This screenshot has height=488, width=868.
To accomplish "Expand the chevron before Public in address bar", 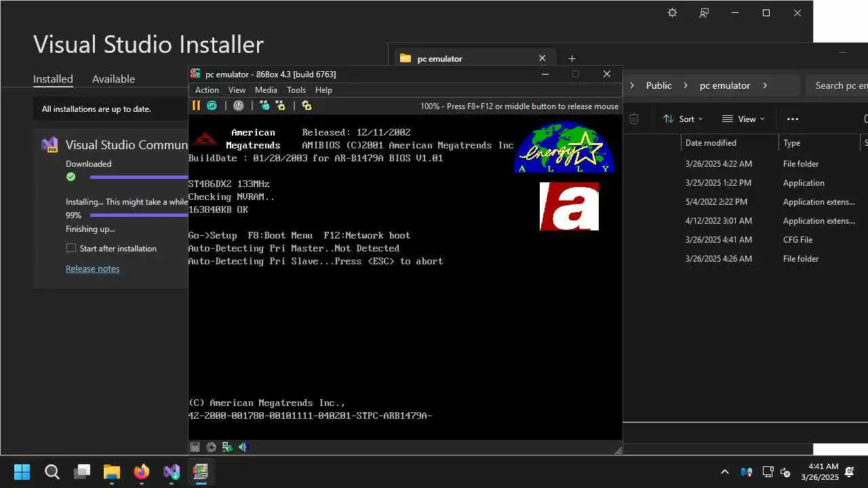I will coord(632,85).
